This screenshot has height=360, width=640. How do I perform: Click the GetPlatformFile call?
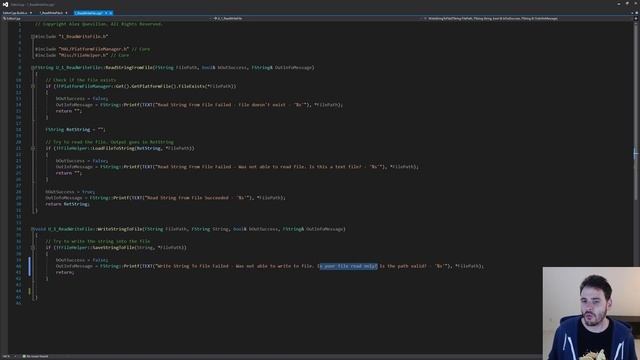152,87
